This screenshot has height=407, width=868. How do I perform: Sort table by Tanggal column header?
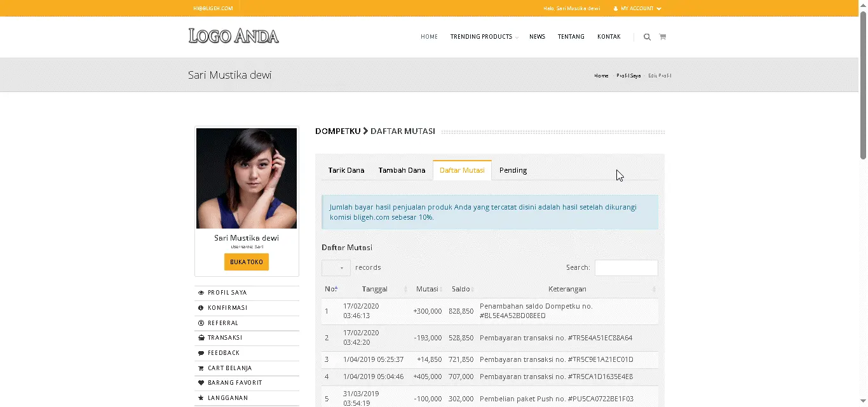pos(375,289)
